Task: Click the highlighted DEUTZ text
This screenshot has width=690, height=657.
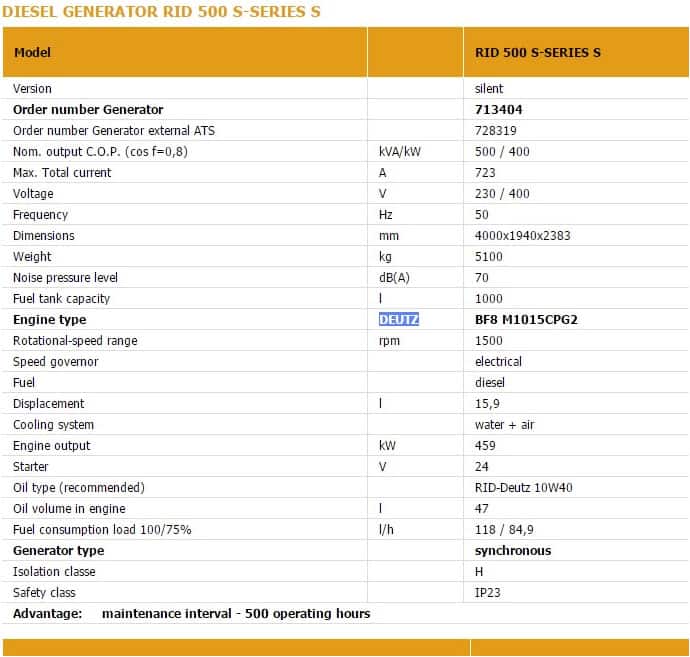Action: 399,319
